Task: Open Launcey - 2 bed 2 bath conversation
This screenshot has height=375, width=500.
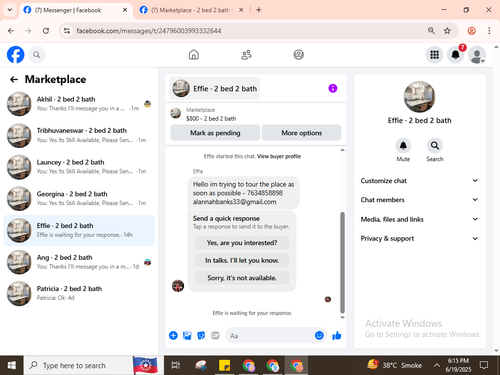Action: click(x=79, y=167)
